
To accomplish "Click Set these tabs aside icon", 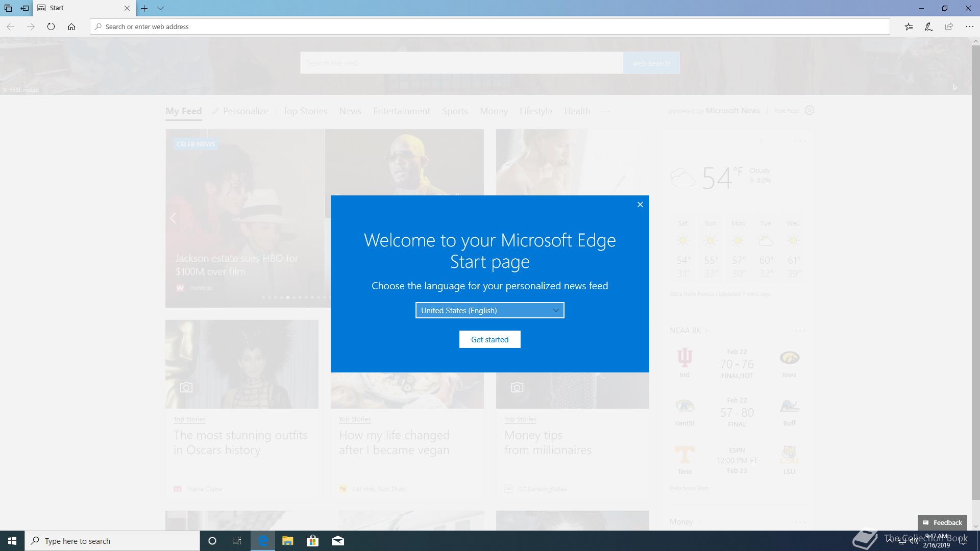I will [x=24, y=8].
